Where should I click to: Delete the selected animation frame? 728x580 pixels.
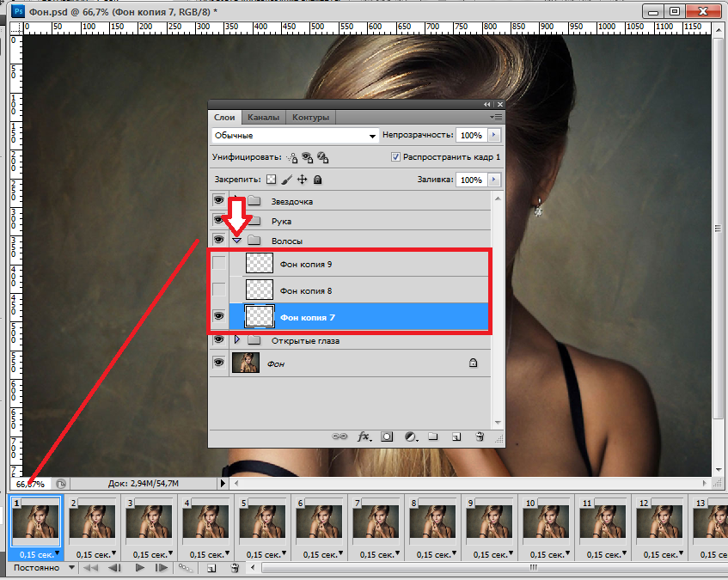click(235, 568)
